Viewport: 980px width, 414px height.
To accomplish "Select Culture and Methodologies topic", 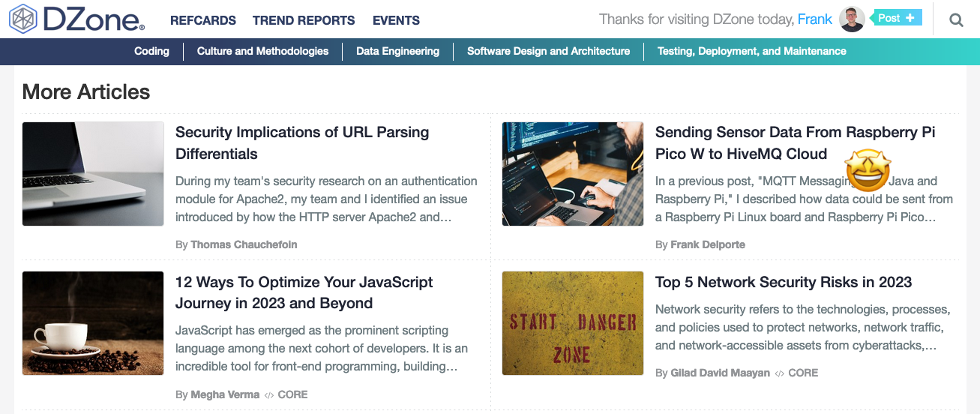I will (x=262, y=51).
